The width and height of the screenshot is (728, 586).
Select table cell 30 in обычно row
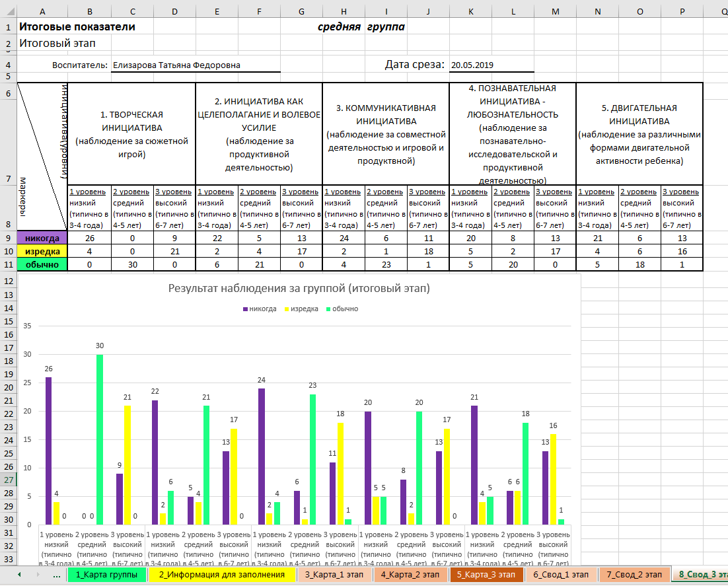click(132, 265)
